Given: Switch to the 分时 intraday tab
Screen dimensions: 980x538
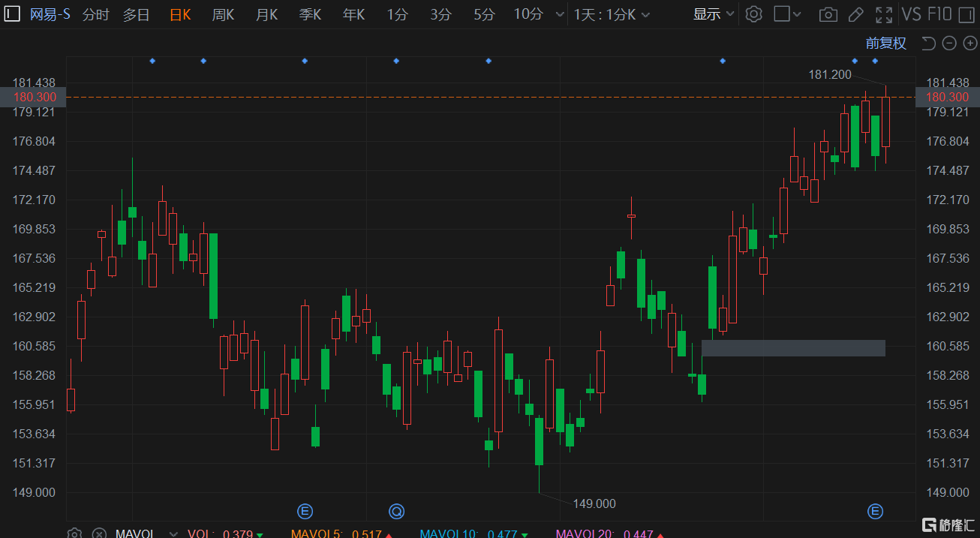Looking at the screenshot, I should (x=95, y=14).
